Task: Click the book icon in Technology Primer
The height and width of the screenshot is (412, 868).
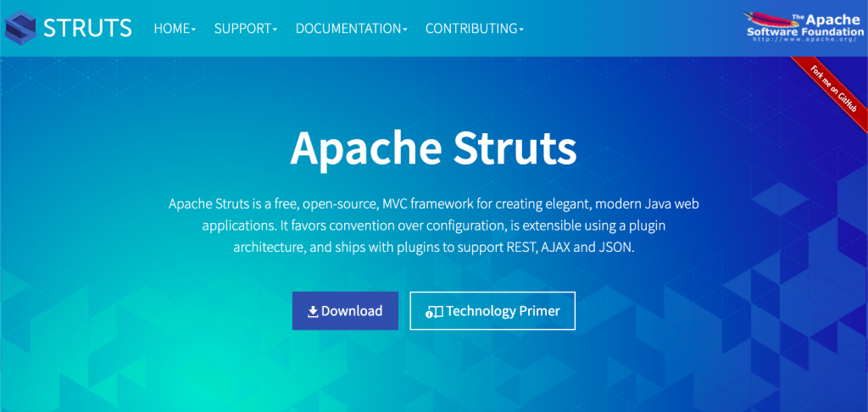Action: (435, 312)
